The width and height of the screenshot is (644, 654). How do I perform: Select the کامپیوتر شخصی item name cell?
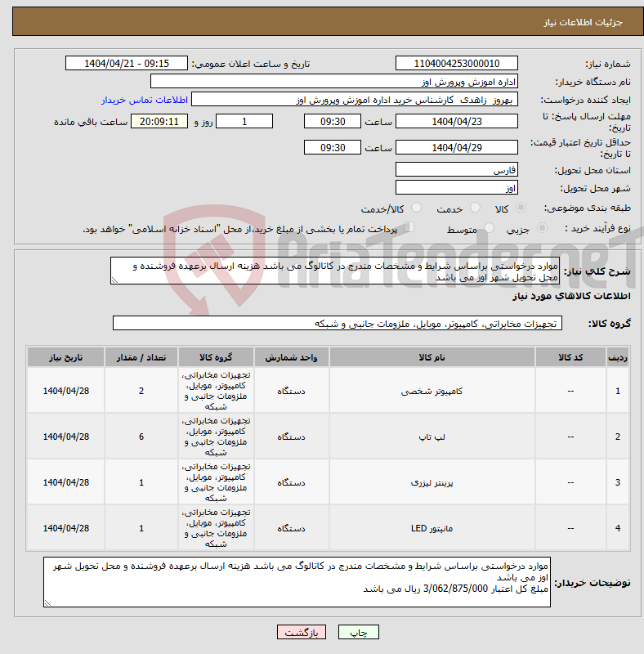(x=432, y=391)
